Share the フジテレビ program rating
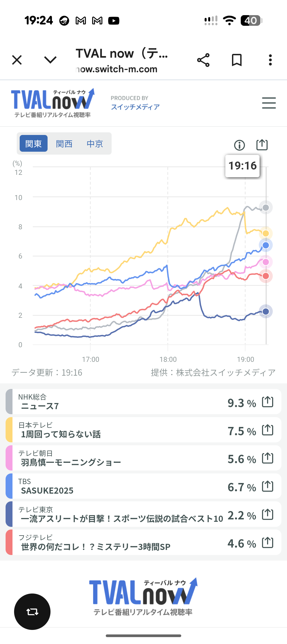Screen dimensions: 287x644 267,543
